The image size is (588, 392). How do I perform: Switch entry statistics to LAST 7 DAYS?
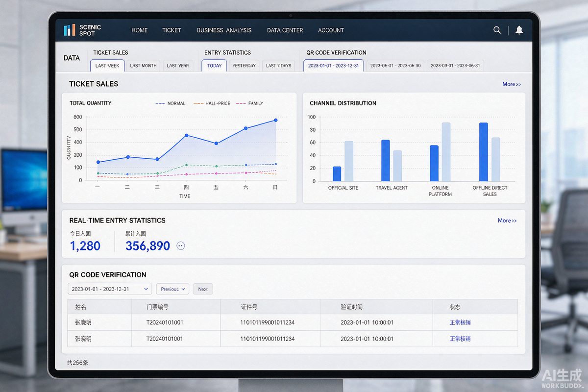(278, 66)
